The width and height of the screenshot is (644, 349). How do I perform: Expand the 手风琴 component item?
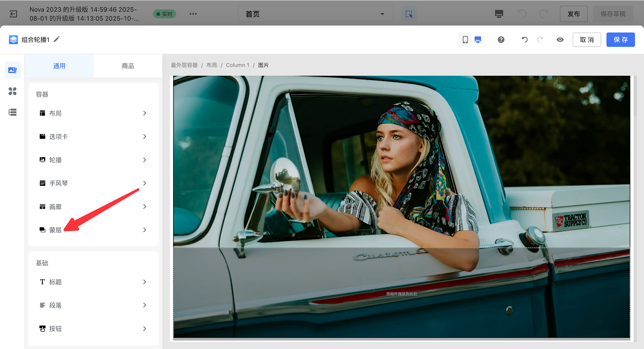tap(93, 183)
